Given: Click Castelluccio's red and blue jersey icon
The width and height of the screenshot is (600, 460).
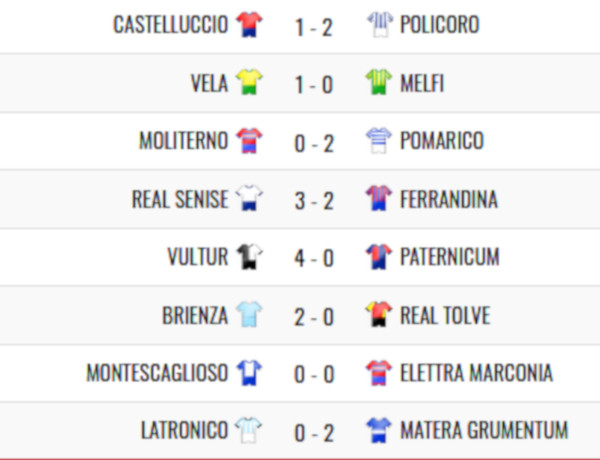Looking at the screenshot, I should pyautogui.click(x=249, y=24).
